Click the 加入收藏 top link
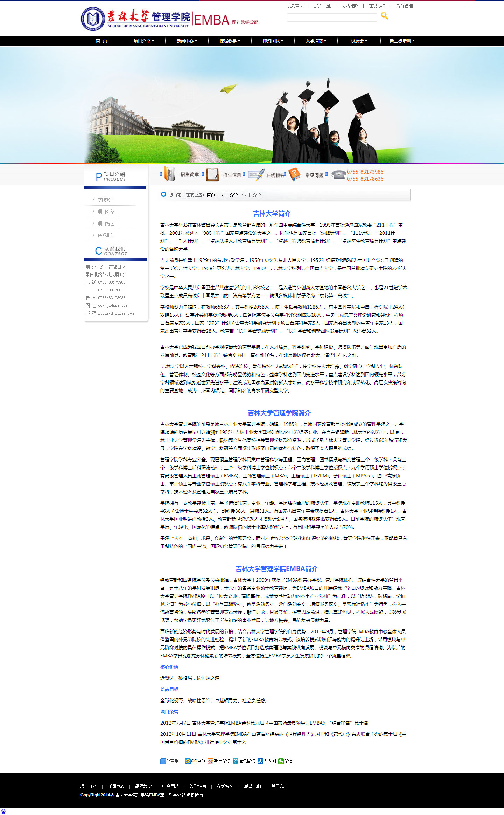Viewport: 504px width, 815px height. (x=322, y=6)
